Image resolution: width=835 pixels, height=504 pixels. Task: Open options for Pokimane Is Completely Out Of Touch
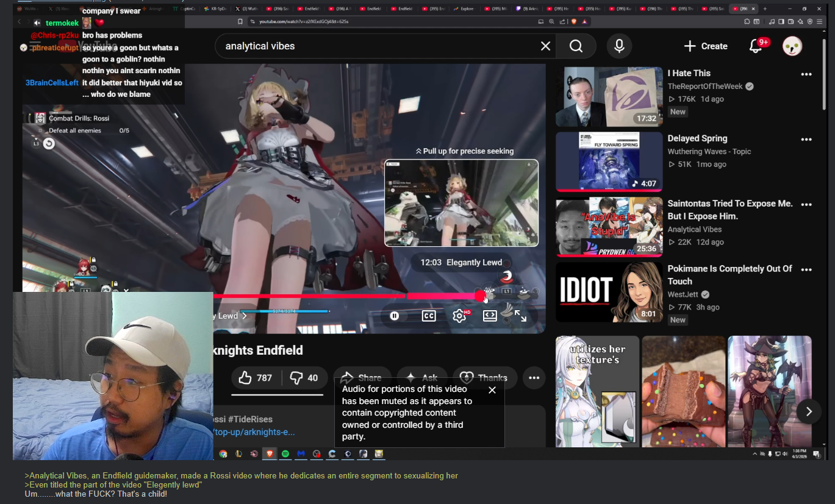click(806, 270)
